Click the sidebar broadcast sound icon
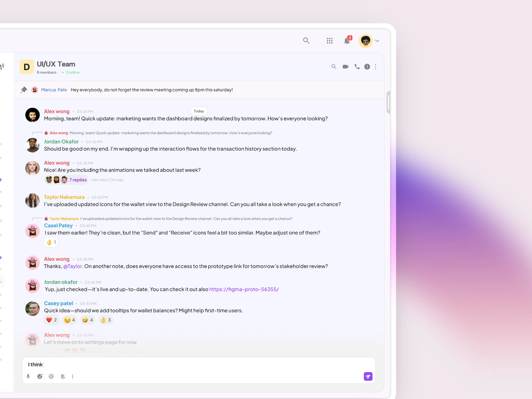This screenshot has width=532, height=399. tap(2, 66)
